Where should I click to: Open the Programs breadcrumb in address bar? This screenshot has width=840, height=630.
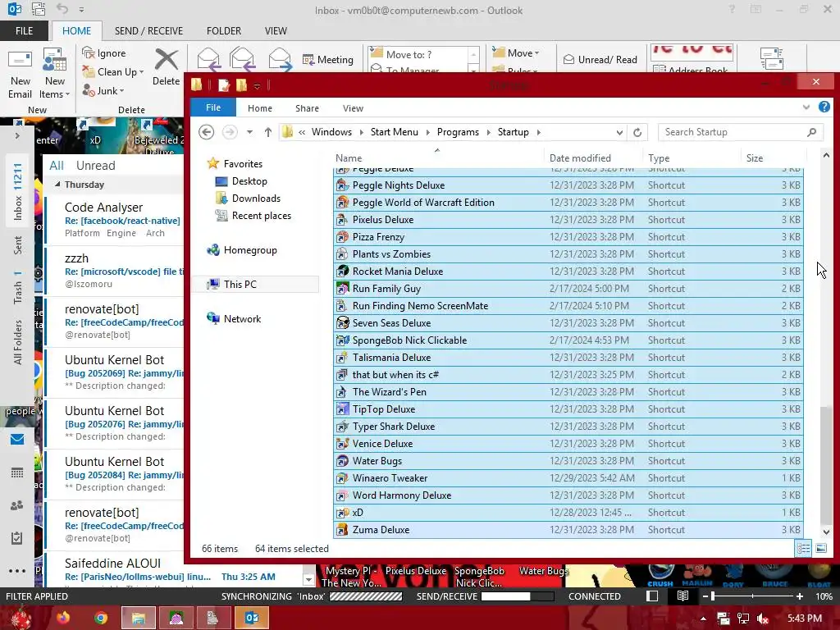tap(458, 132)
